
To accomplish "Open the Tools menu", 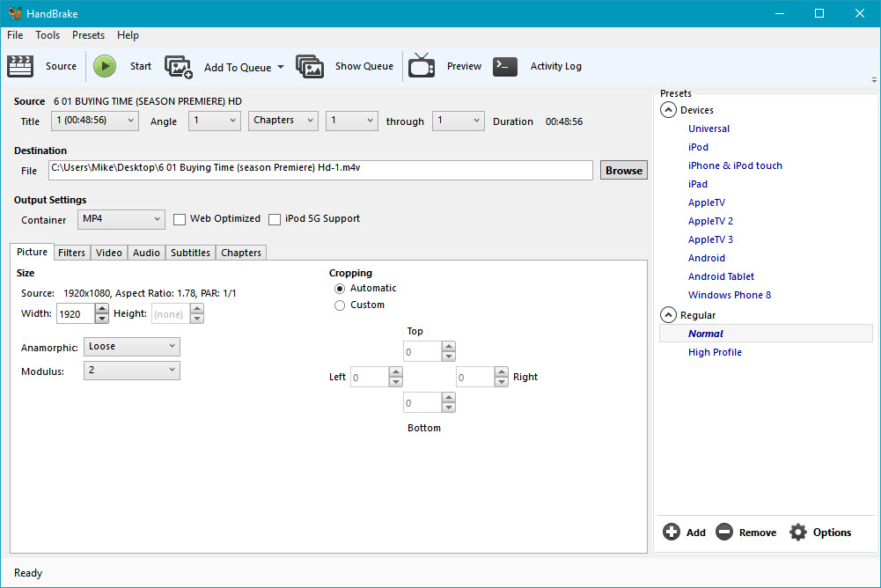I will (48, 35).
